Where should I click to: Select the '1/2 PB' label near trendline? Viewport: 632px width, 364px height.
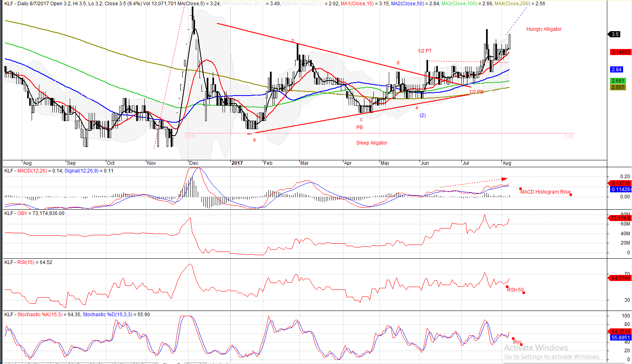[476, 92]
